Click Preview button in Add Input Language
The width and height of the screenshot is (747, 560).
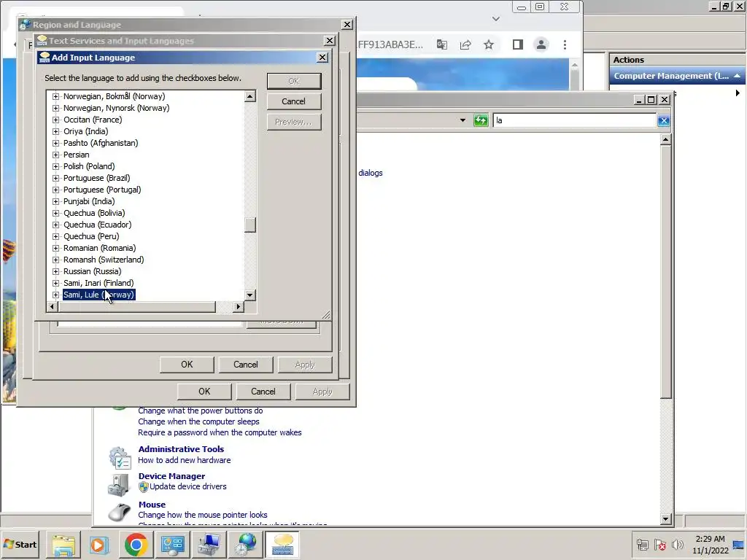pyautogui.click(x=293, y=122)
